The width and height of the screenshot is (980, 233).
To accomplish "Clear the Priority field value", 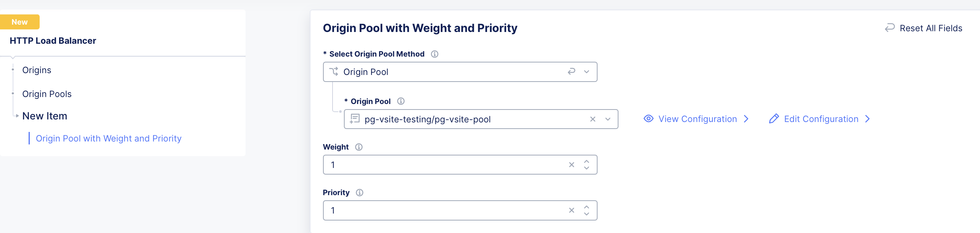I will [571, 211].
